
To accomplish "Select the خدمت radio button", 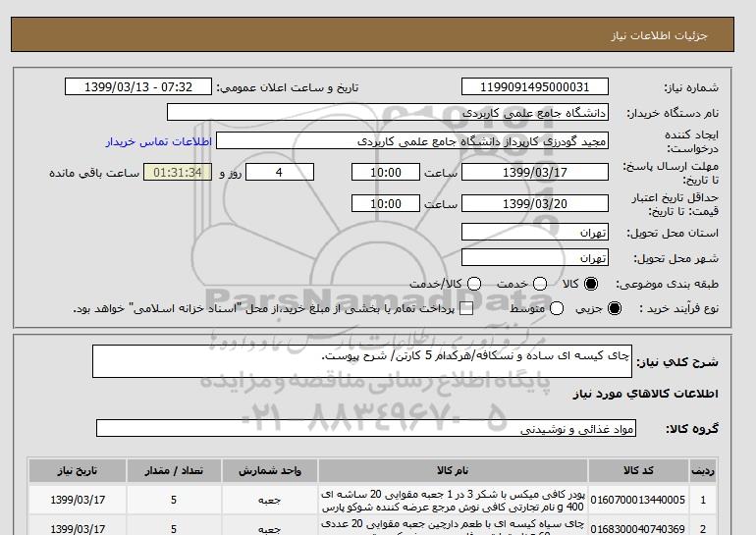I will click(540, 284).
